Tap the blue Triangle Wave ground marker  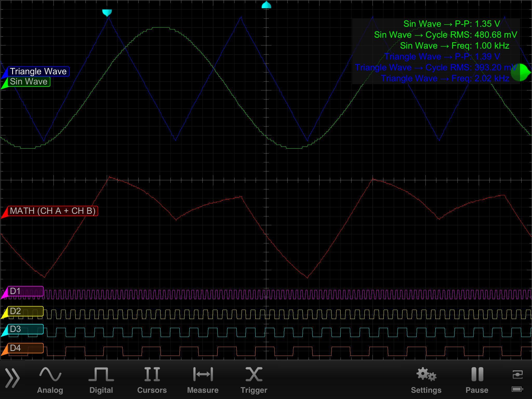point(4,74)
